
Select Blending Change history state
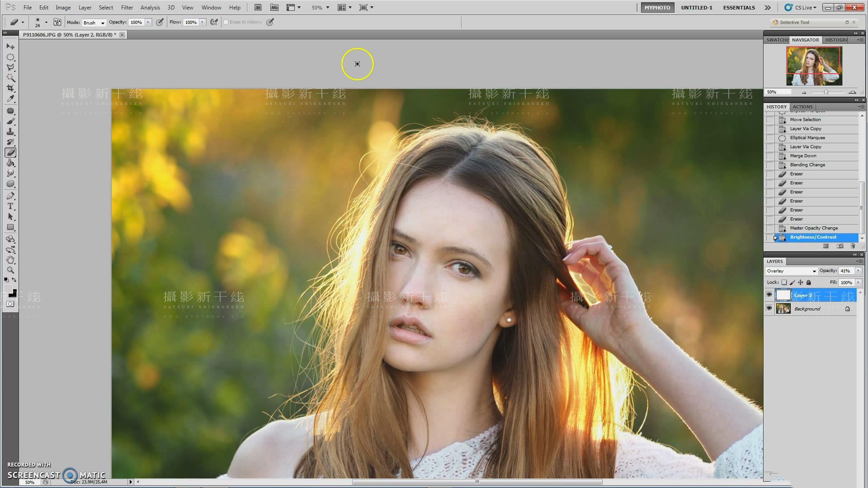pyautogui.click(x=807, y=165)
